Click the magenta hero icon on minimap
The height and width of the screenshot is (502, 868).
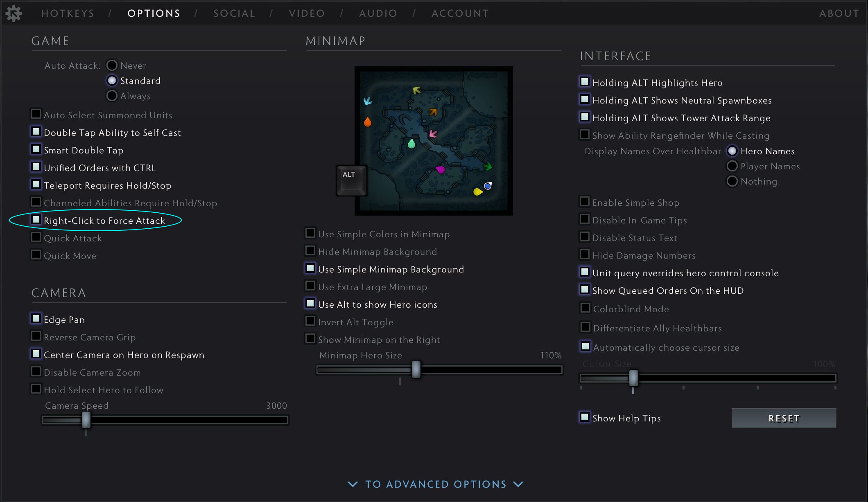point(441,169)
